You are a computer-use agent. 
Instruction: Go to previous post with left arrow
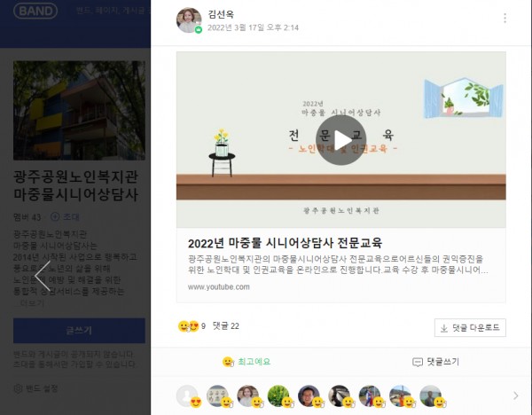[x=43, y=276]
